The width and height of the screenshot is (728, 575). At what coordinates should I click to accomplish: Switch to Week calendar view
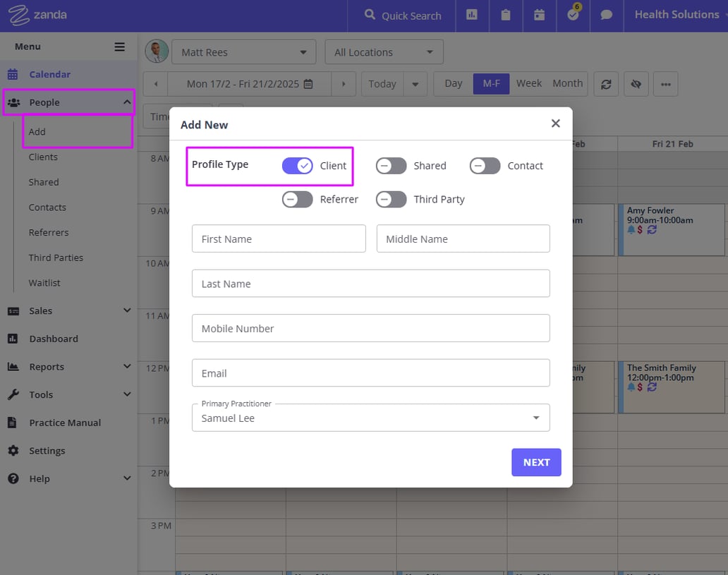pyautogui.click(x=528, y=83)
